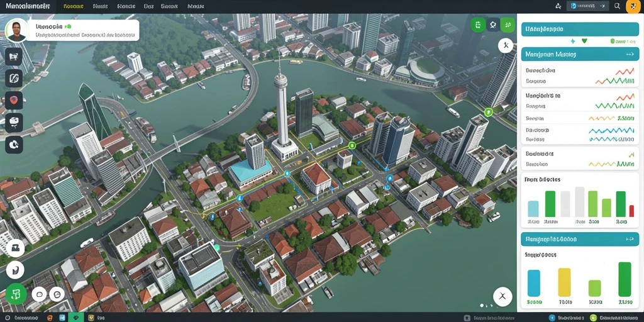Viewport: 644px width, 322px height.
Task: Toggle the green highlighted icon in bottom status bar
Action: pyautogui.click(x=75, y=318)
